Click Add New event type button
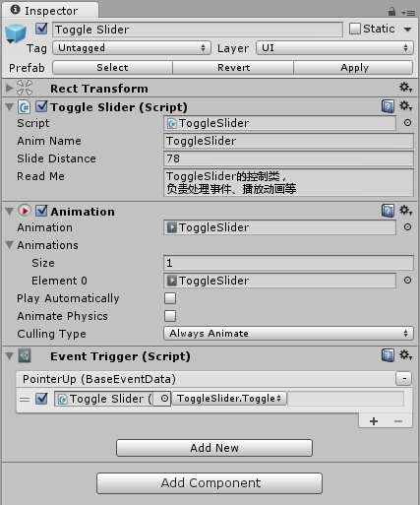Viewport: 420px width, 505px height. tap(214, 448)
